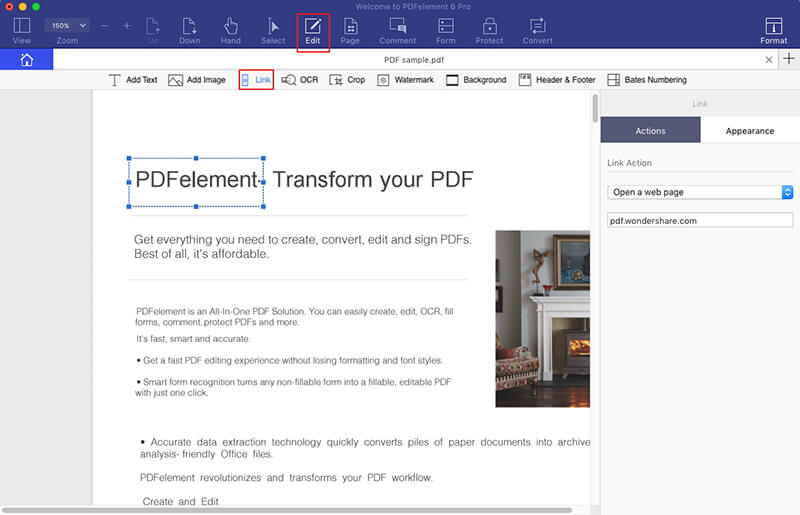Run the OCR tool
This screenshot has width=800, height=515.
pos(300,80)
